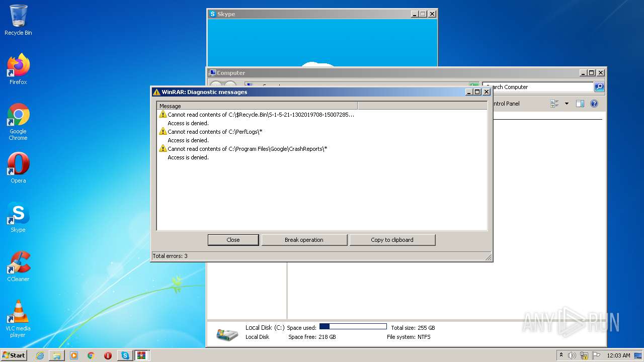Click the Skype icon in taskbar
Image resolution: width=644 pixels, height=362 pixels.
click(125, 355)
